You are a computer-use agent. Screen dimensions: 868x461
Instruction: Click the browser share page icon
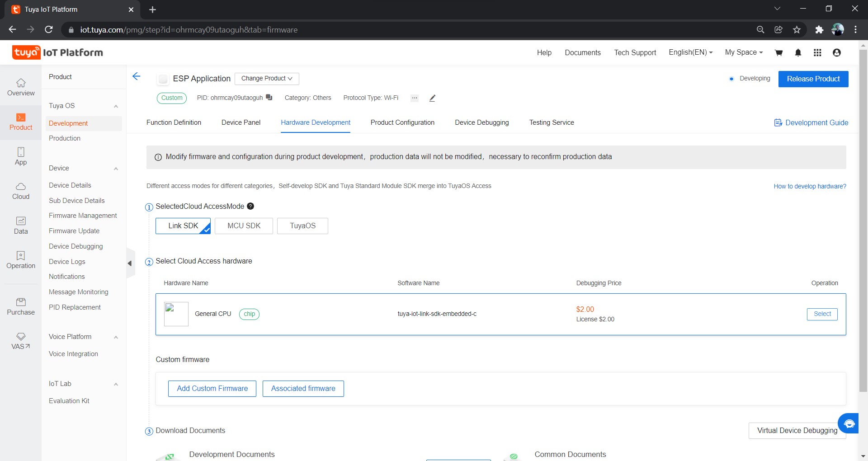[x=778, y=30]
